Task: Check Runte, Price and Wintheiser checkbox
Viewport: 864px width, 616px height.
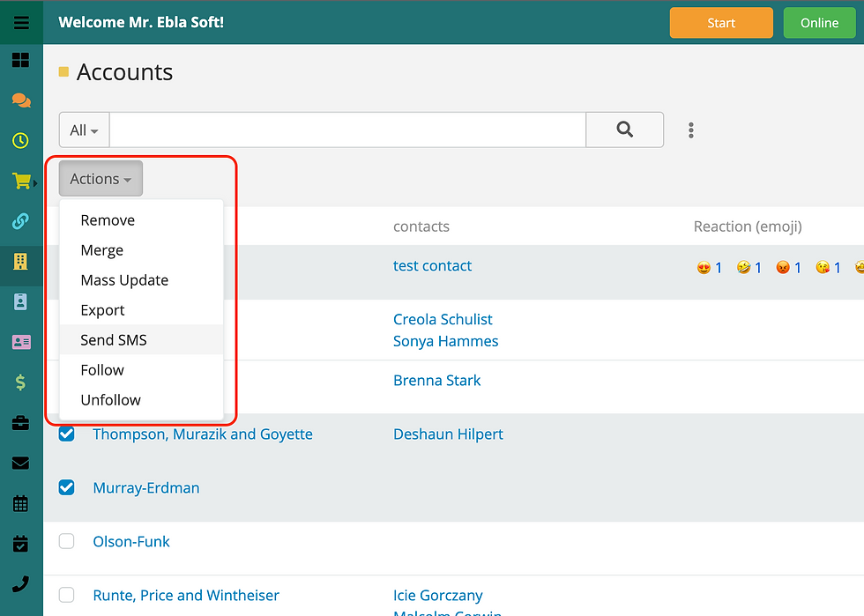Action: tap(67, 595)
